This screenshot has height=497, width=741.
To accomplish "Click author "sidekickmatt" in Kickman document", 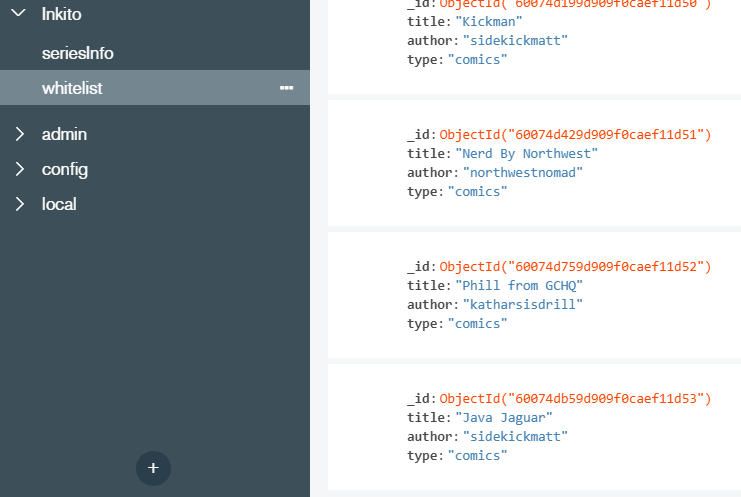I will click(x=515, y=41).
